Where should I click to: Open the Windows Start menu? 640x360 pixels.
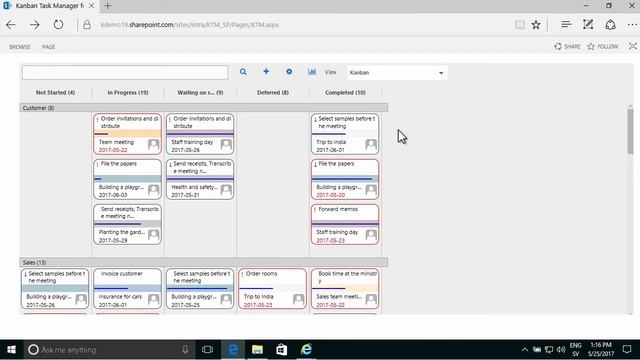pos(11,350)
